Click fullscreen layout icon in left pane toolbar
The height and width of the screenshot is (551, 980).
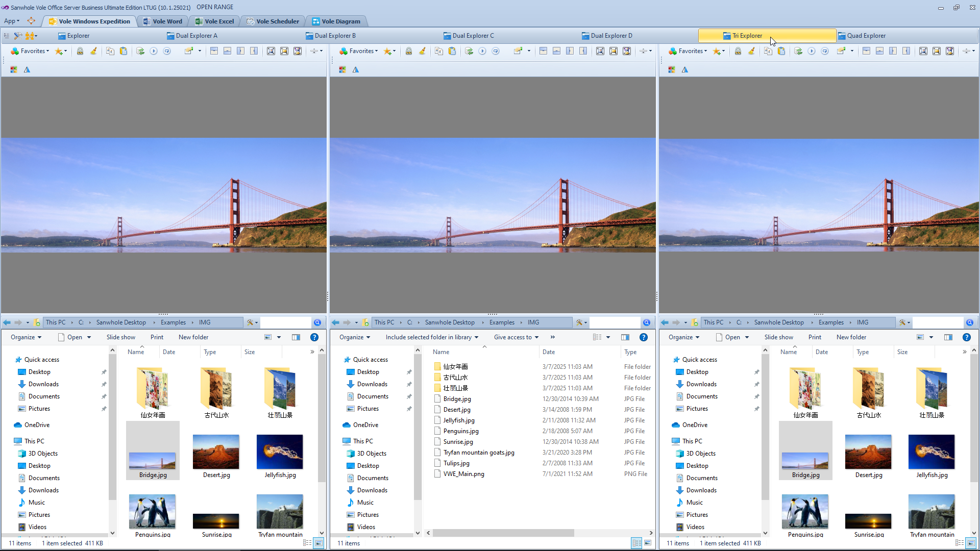271,51
